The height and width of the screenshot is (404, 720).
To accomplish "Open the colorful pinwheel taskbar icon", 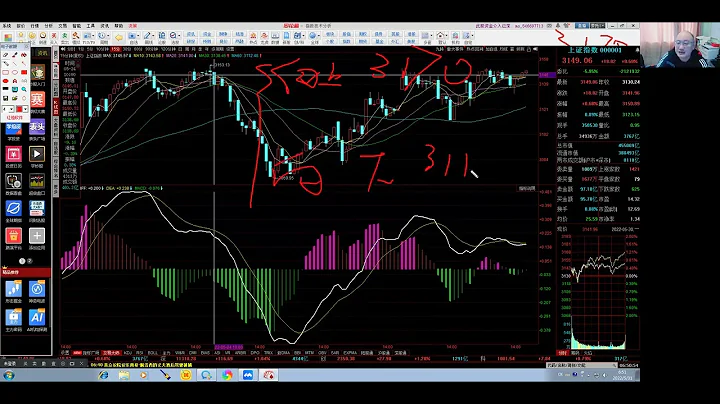I will click(227, 375).
